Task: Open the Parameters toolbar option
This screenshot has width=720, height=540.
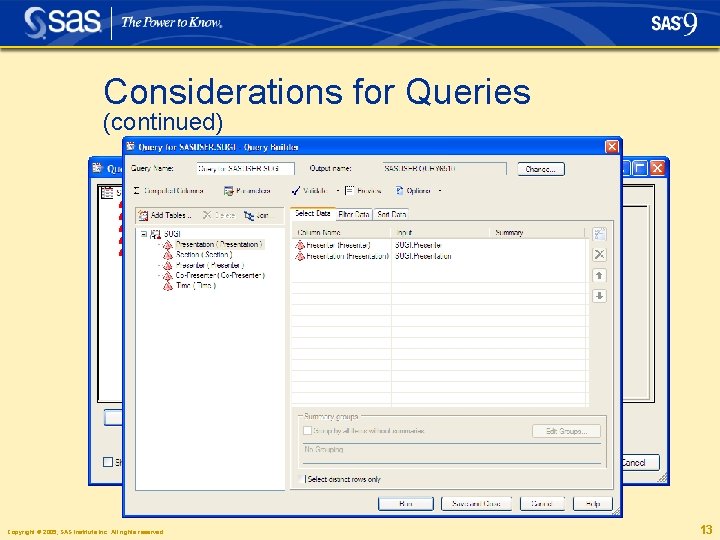Action: coord(247,191)
